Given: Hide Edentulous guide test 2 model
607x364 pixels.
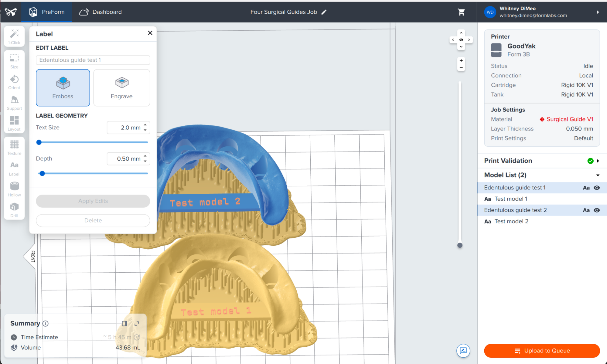Looking at the screenshot, I should click(x=597, y=210).
